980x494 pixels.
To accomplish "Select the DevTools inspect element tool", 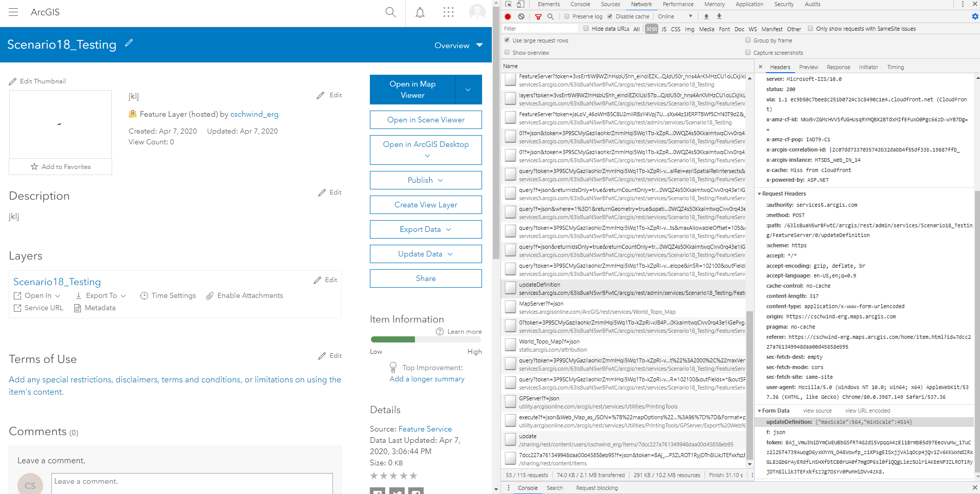I will (x=508, y=4).
